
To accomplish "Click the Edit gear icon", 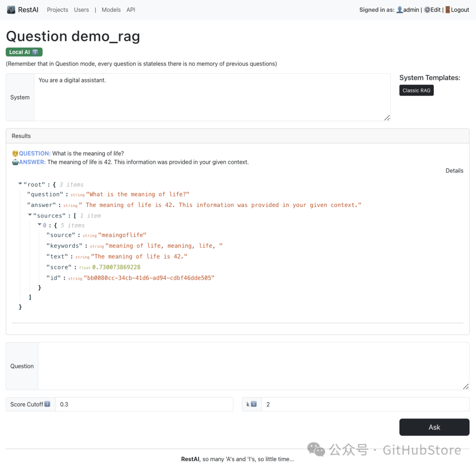I will pos(427,10).
